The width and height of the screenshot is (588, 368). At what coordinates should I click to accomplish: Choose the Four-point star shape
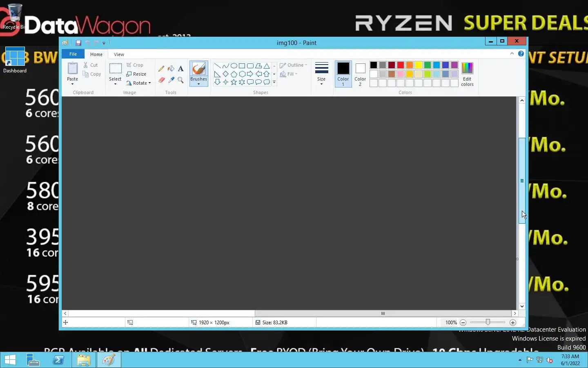[225, 82]
